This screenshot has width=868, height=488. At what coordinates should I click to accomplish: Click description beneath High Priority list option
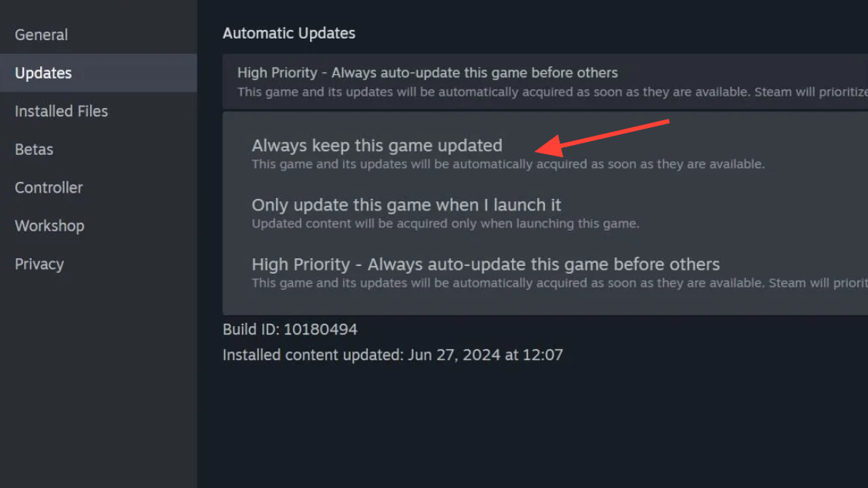(560, 282)
